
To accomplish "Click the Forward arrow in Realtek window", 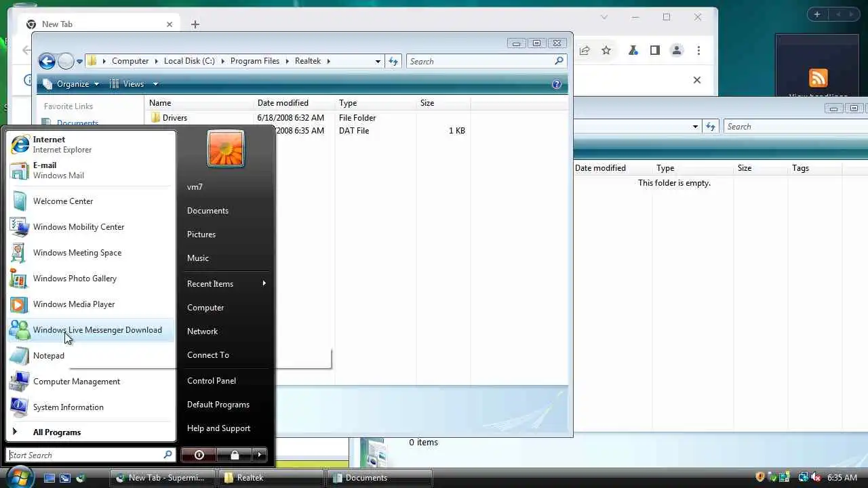I will [x=66, y=61].
